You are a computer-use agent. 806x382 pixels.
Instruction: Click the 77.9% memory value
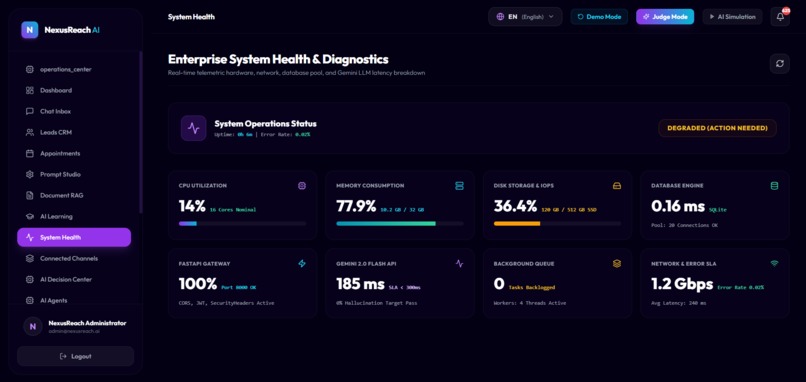pos(356,207)
